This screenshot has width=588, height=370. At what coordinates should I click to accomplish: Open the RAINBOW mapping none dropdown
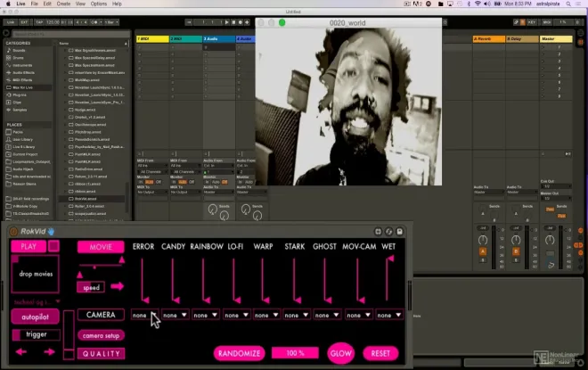(x=206, y=316)
